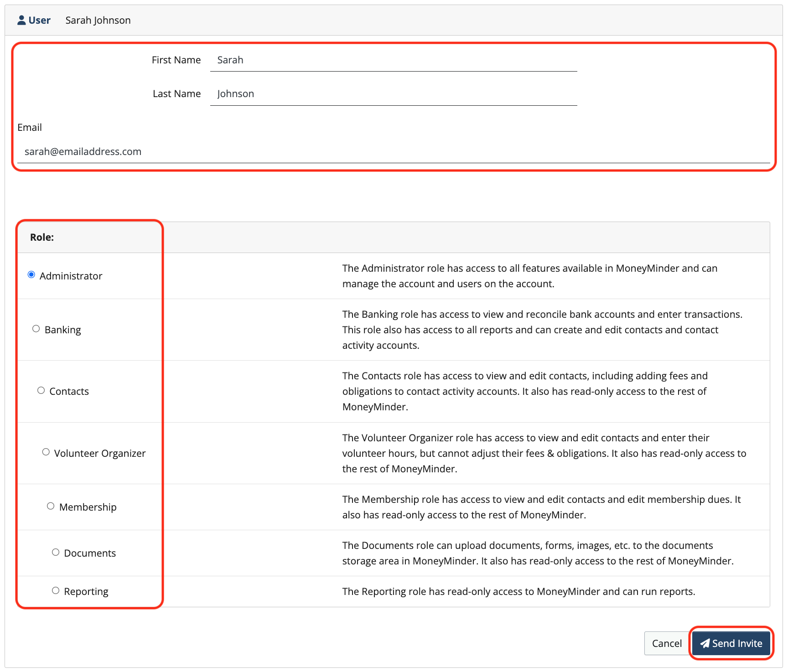Screen dimensions: 788x672
Task: Click the bold User header label
Action: click(x=39, y=20)
